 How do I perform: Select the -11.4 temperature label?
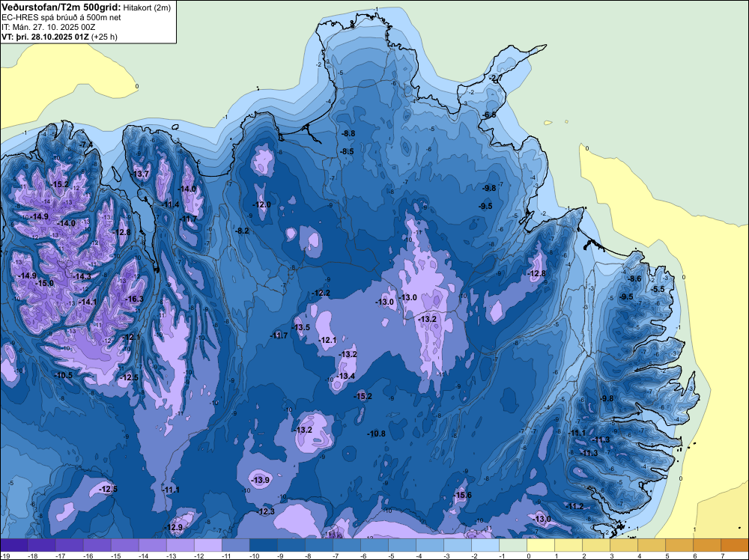point(171,205)
